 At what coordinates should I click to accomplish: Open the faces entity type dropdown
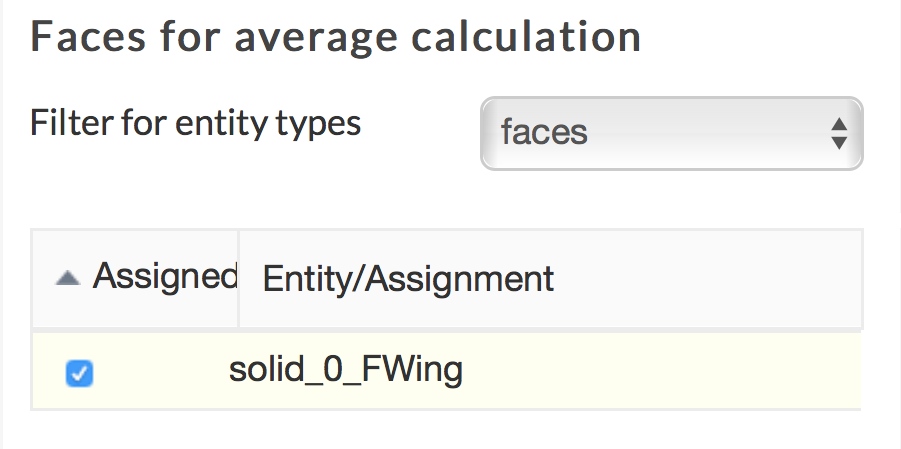(670, 133)
